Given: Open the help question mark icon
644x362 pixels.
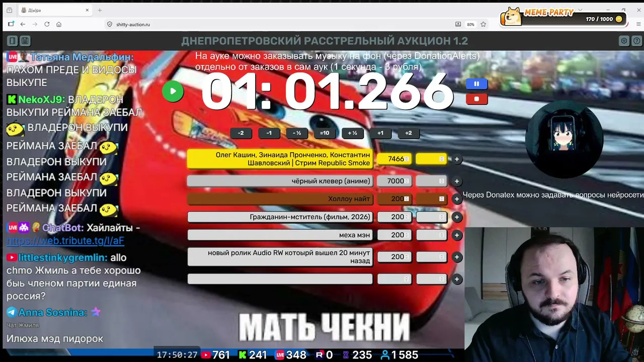Looking at the screenshot, I should 636,41.
